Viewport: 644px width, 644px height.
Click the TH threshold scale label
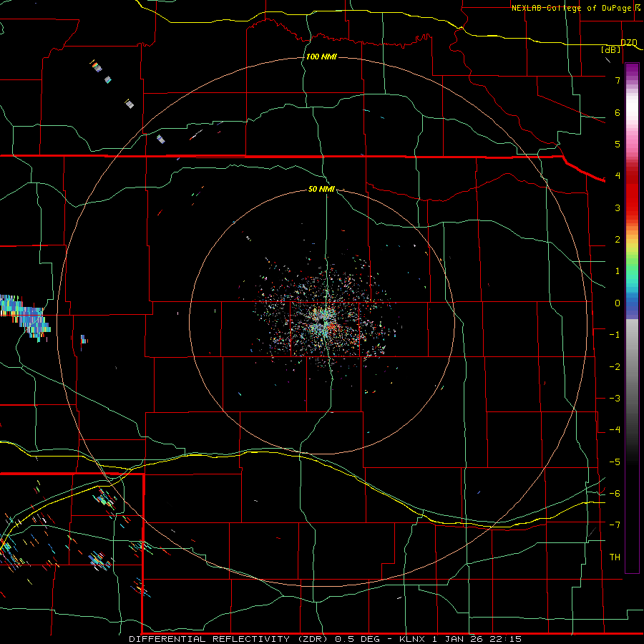[615, 557]
